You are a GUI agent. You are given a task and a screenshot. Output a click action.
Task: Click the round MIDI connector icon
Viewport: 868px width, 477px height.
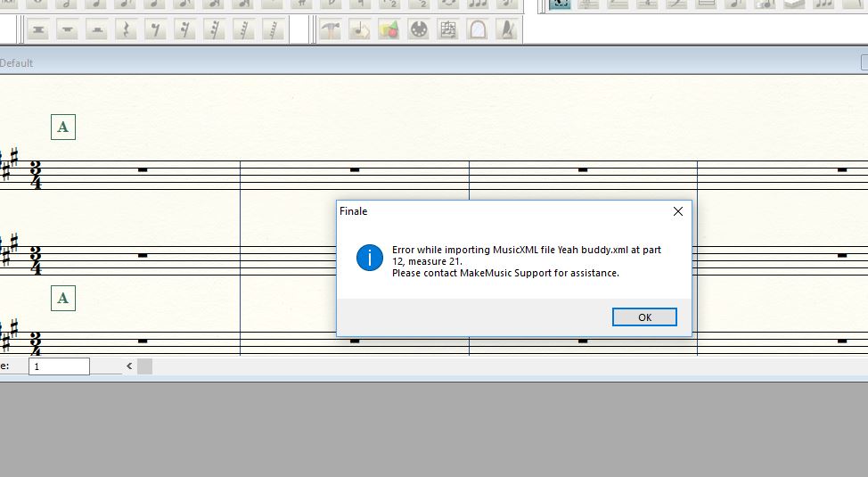point(419,30)
